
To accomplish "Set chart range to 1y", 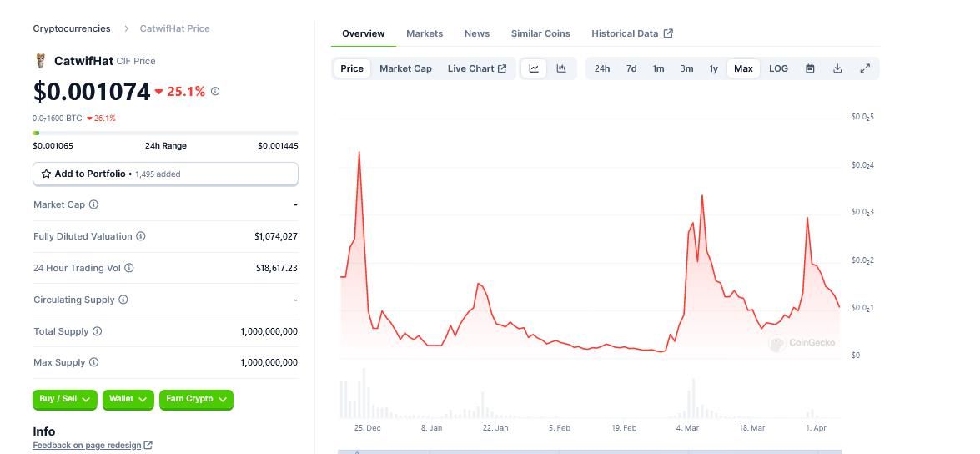I will tap(714, 68).
